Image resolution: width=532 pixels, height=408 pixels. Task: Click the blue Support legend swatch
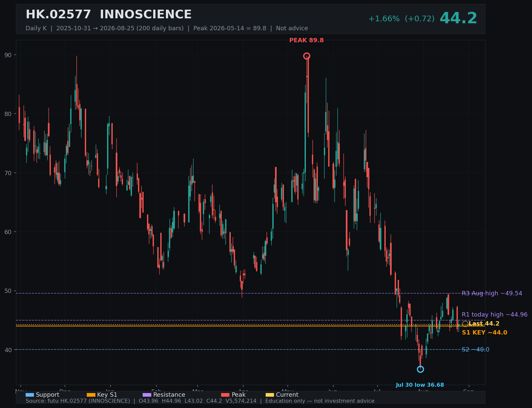(30, 395)
